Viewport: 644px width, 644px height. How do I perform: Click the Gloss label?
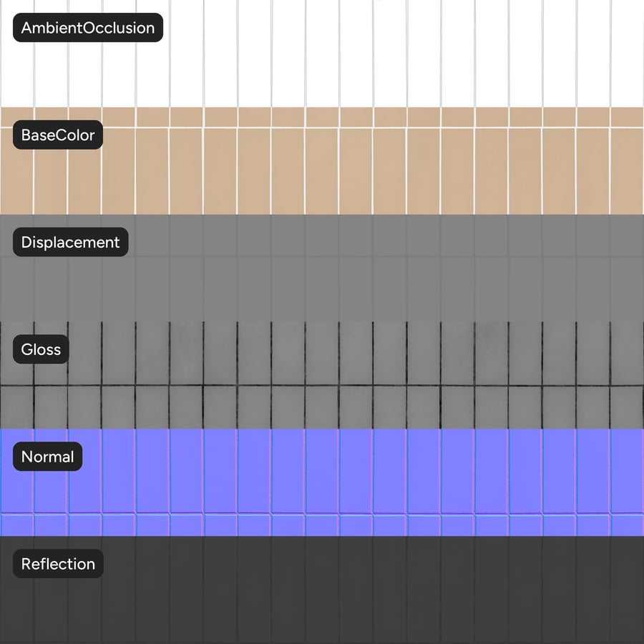(x=41, y=349)
